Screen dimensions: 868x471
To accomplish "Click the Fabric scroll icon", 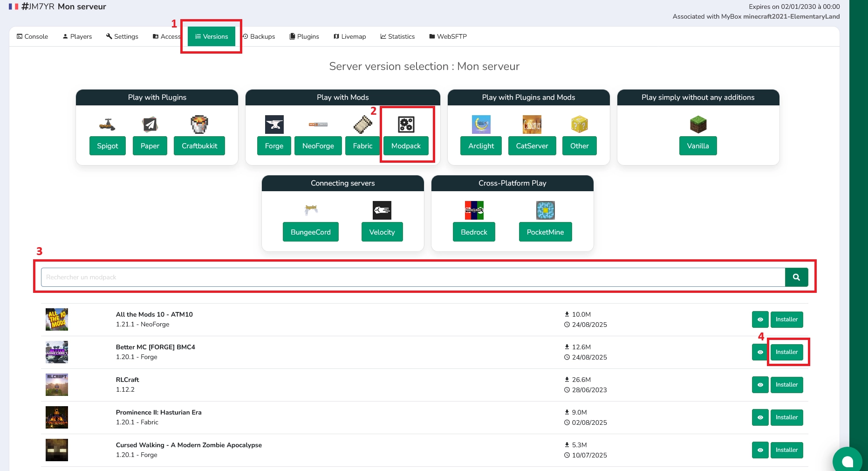I will coord(363,125).
